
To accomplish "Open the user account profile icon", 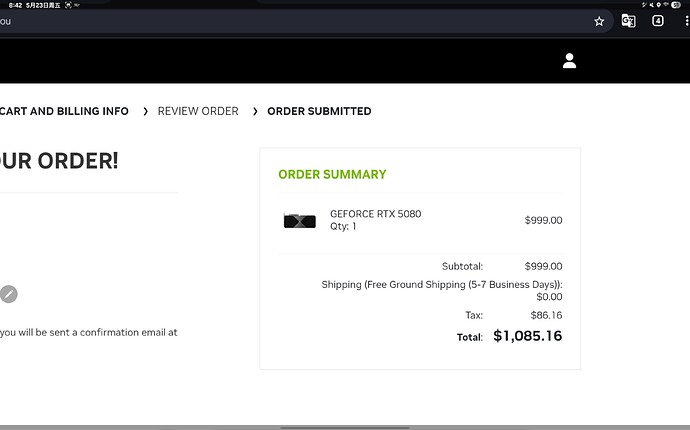I will (x=569, y=61).
